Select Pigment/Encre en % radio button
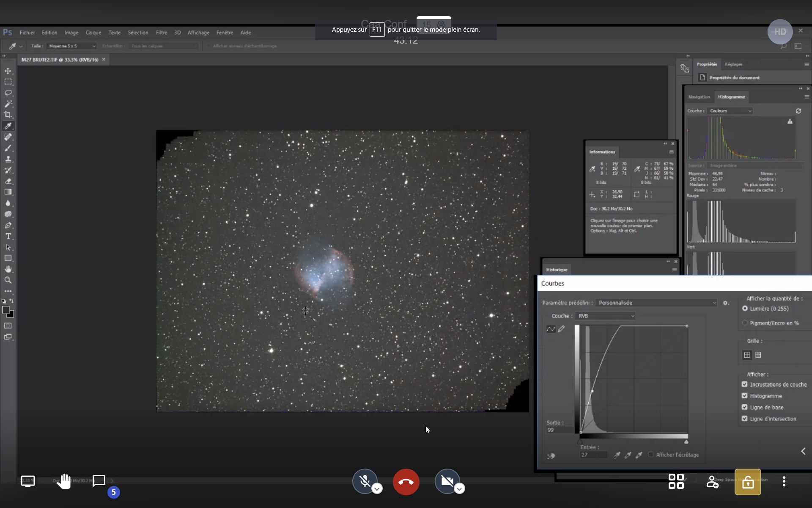Image resolution: width=812 pixels, height=508 pixels. click(x=745, y=323)
